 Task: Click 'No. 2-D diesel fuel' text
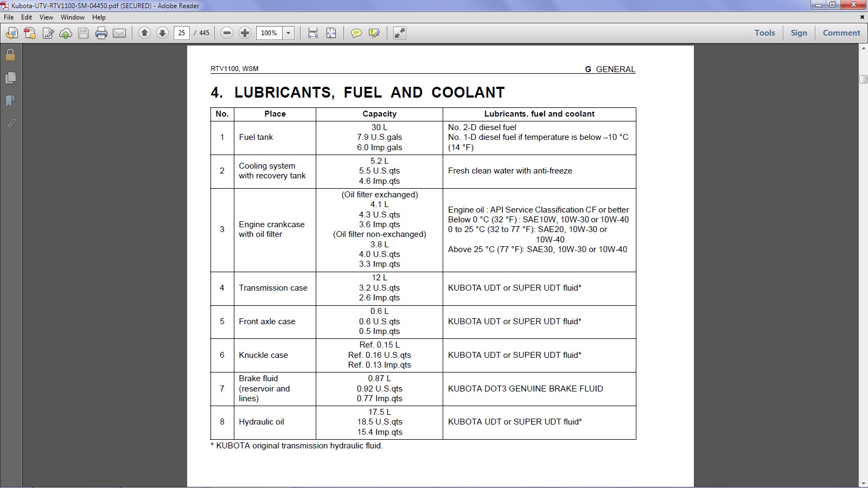coord(482,127)
